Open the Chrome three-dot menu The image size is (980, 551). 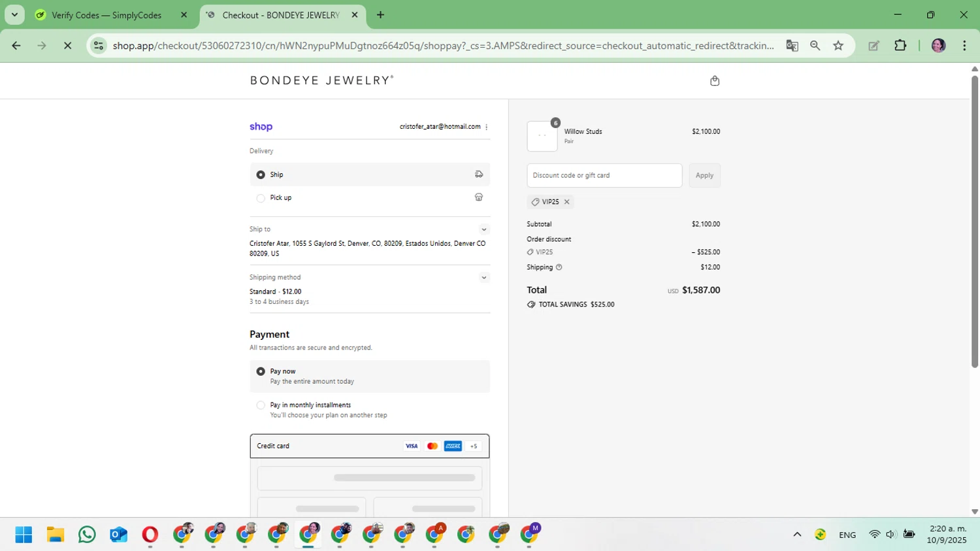(964, 46)
